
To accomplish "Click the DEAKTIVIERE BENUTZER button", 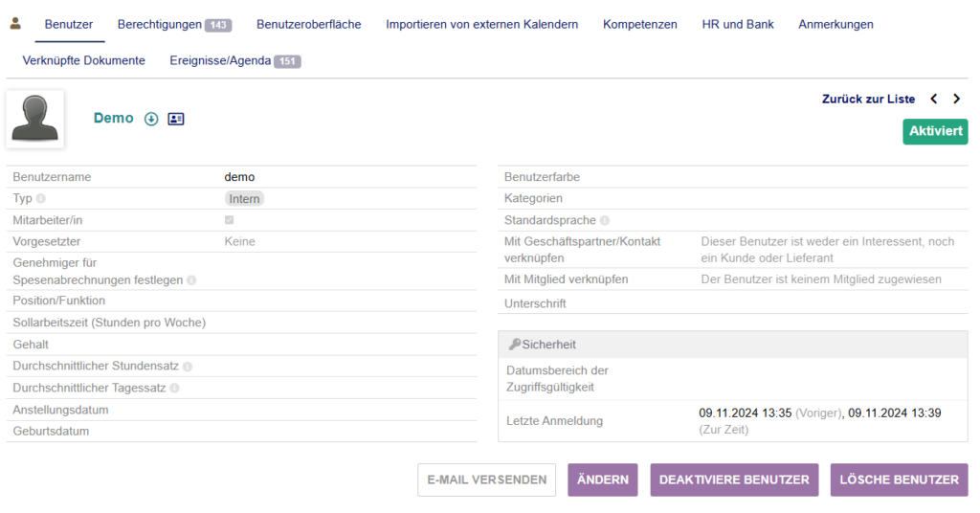I will coord(734,480).
